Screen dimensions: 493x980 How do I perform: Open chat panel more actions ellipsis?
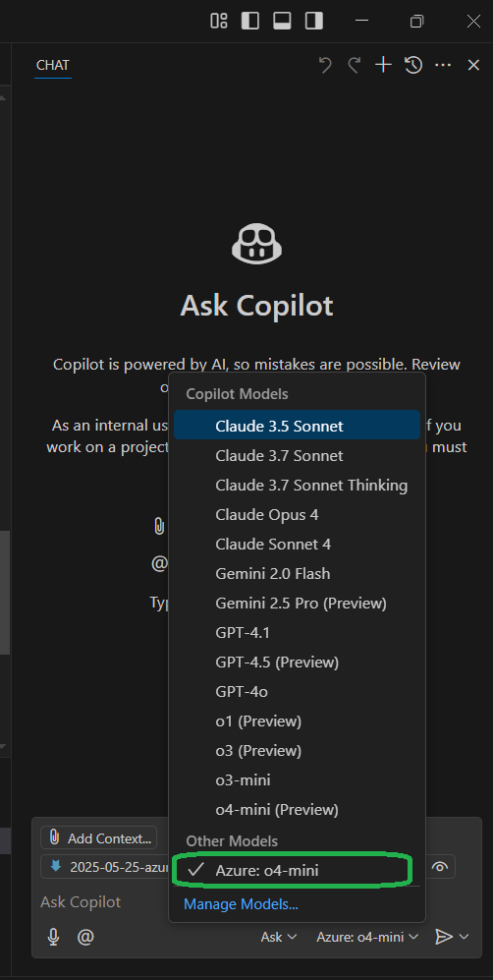click(443, 65)
